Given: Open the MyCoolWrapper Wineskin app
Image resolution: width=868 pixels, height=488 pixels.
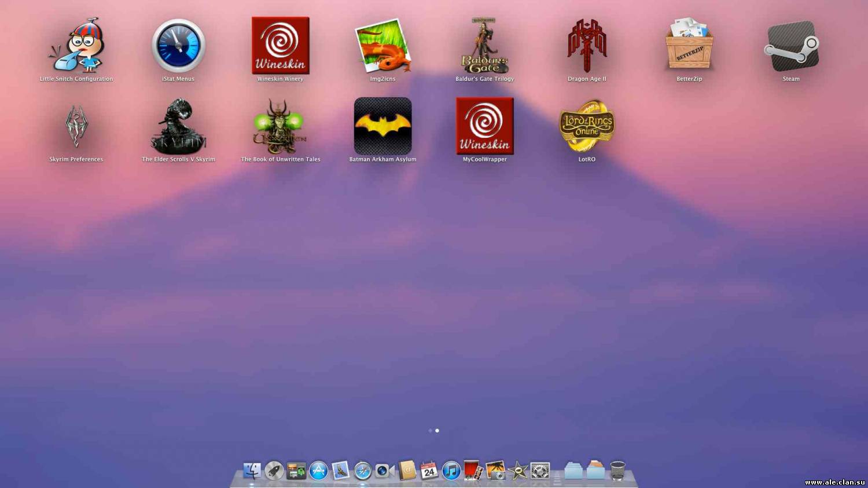Looking at the screenshot, I should pos(484,126).
